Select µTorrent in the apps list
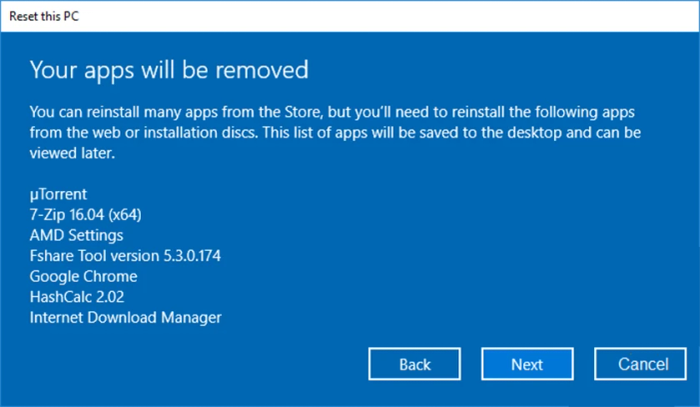This screenshot has height=407, width=700. pyautogui.click(x=60, y=193)
